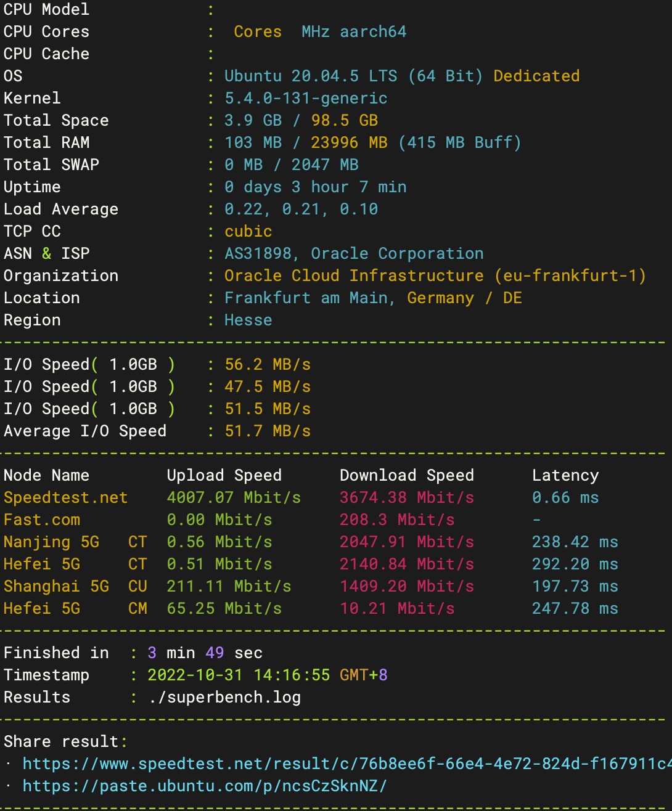This screenshot has height=811, width=672.
Task: Click the average I/O speed 51.7 MB/s
Action: tap(268, 431)
